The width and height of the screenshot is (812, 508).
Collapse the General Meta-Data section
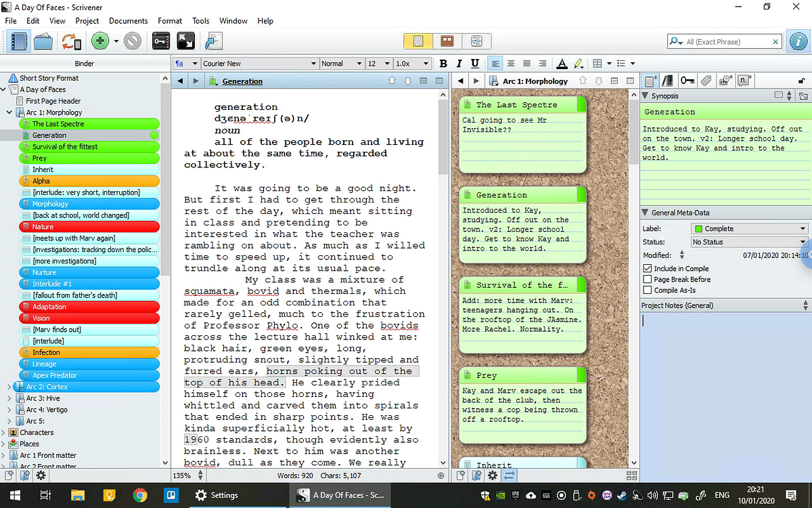646,213
